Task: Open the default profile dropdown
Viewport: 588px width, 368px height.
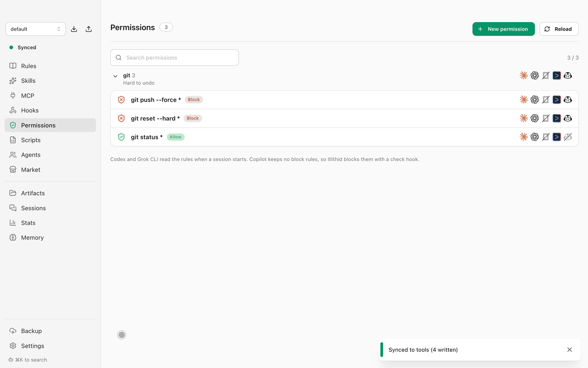Action: [35, 29]
